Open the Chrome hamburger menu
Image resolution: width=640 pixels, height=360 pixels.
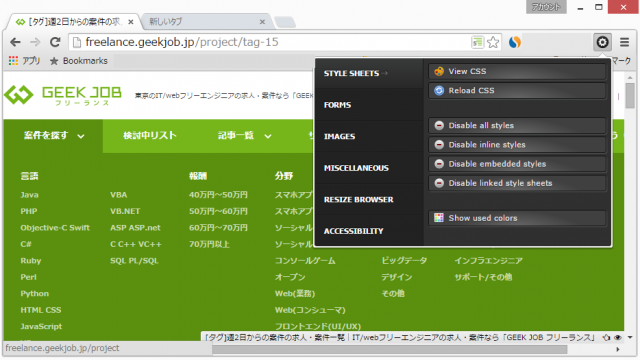tap(624, 42)
